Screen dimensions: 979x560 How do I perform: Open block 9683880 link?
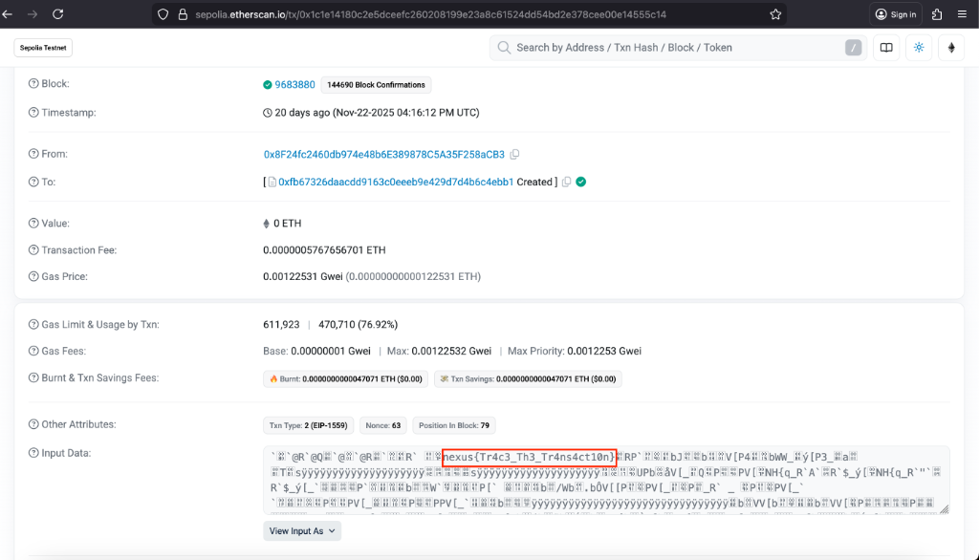pos(294,85)
